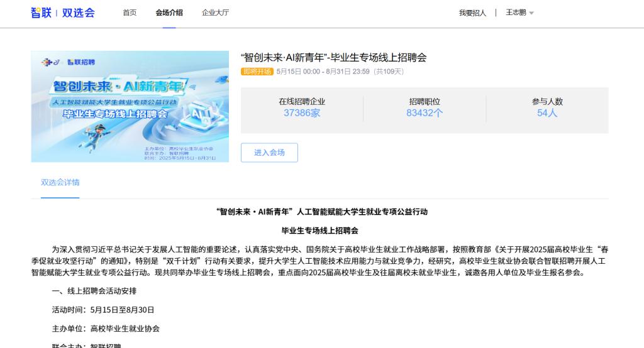Viewport: 644px width, 348px height.
Task: Open the 首页 navigation tab
Action: click(x=130, y=13)
